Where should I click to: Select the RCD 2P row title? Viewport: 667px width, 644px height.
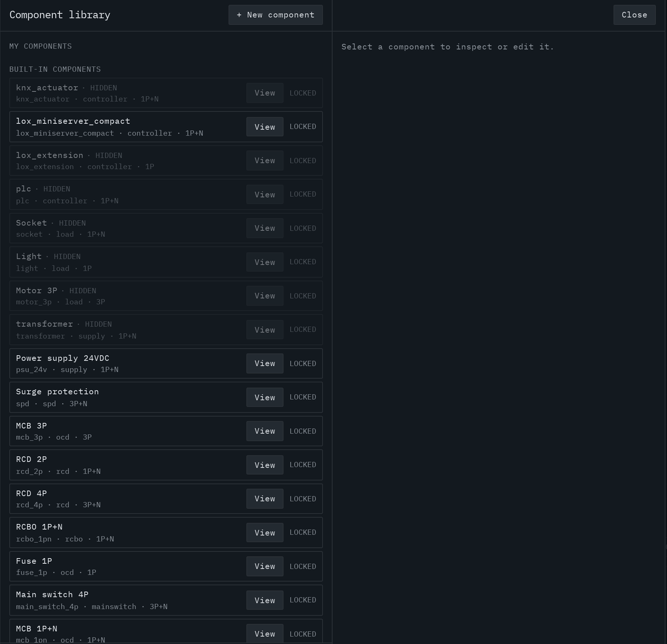click(x=31, y=459)
